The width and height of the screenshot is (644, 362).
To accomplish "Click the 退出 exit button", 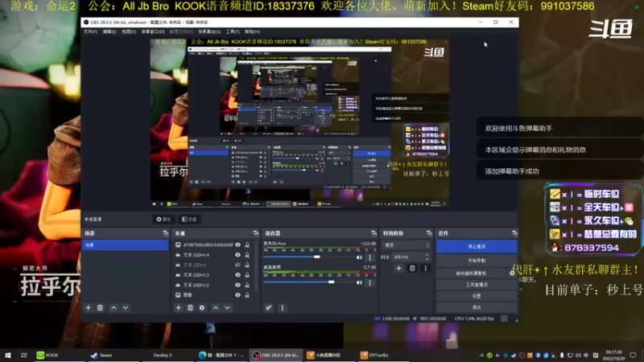I will (477, 307).
